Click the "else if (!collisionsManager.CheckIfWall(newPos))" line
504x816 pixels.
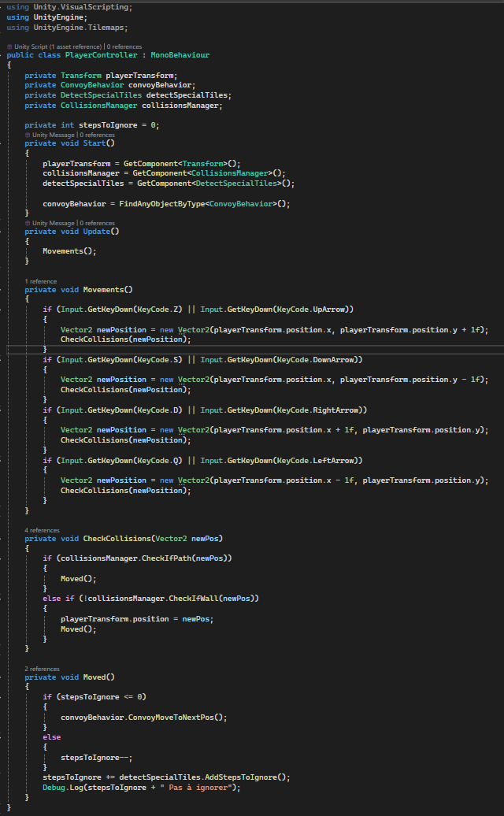tap(151, 599)
